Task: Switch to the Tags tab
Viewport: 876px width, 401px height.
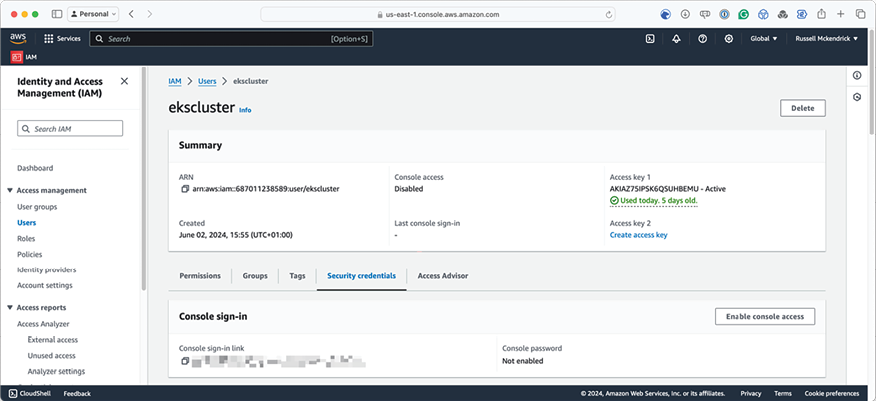Action: [297, 276]
